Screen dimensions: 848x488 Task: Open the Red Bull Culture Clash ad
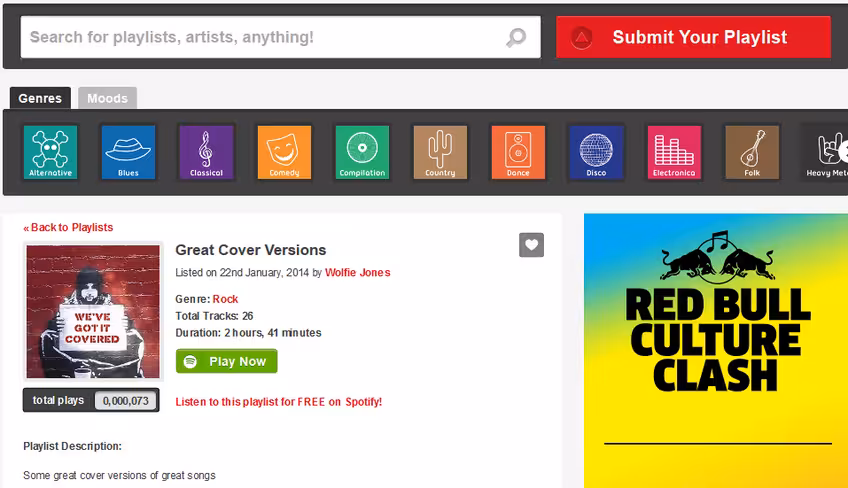(716, 351)
